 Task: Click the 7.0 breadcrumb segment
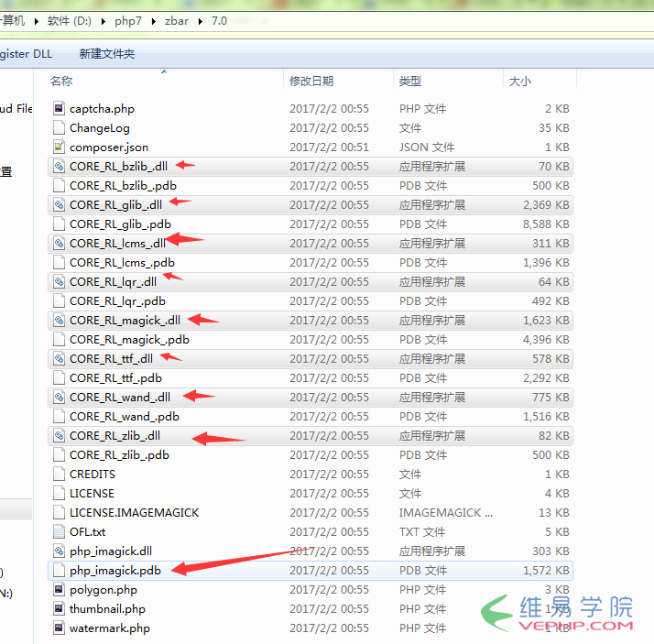coord(219,21)
